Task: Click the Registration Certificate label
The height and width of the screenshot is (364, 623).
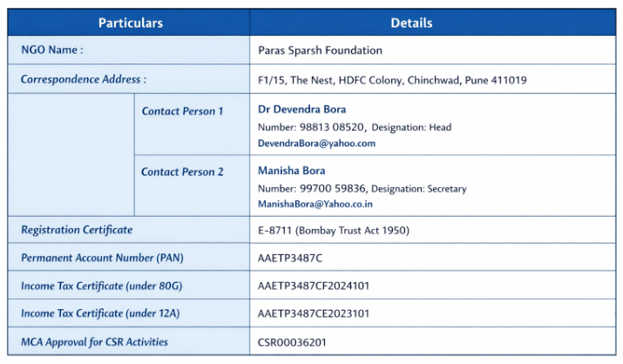Action: click(77, 229)
